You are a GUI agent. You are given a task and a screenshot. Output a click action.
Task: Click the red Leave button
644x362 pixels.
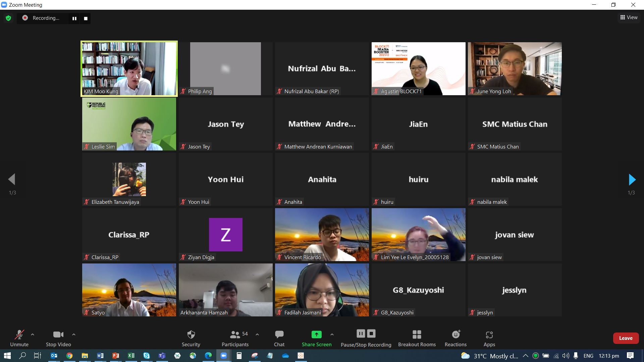(x=626, y=338)
